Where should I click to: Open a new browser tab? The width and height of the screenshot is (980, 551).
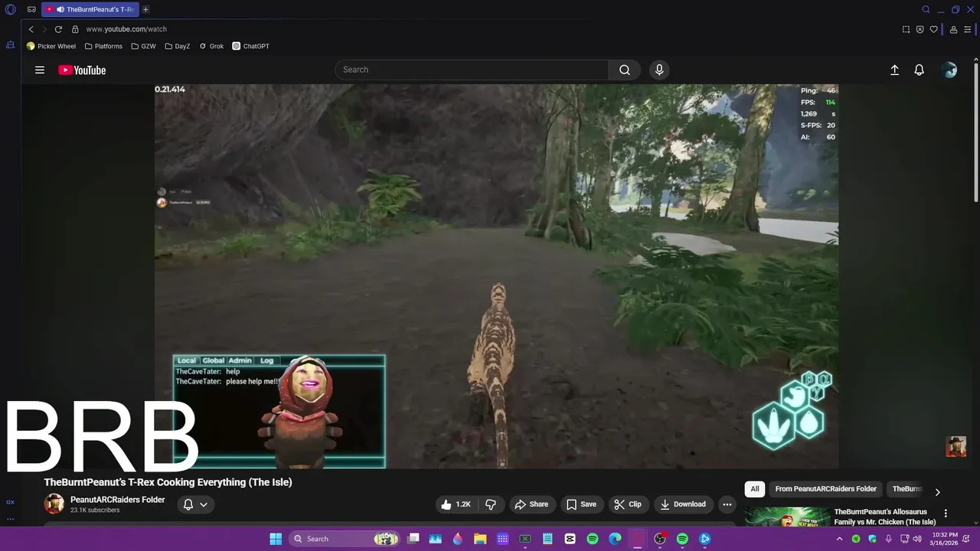(145, 9)
